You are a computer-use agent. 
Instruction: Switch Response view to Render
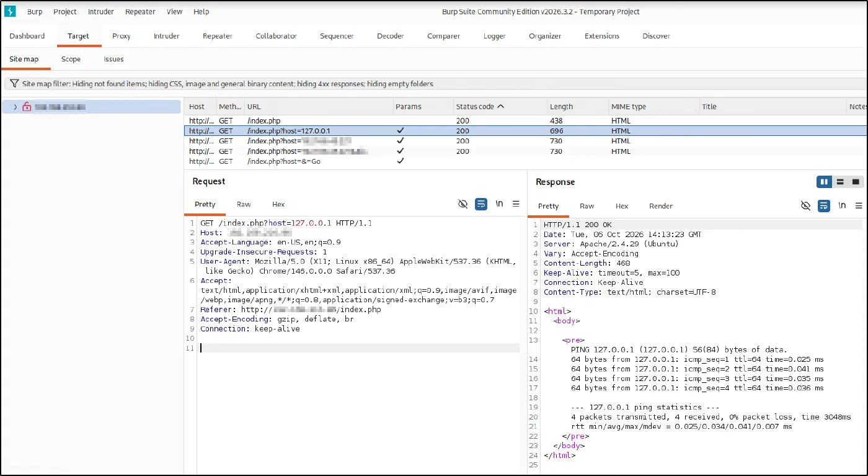pos(661,206)
